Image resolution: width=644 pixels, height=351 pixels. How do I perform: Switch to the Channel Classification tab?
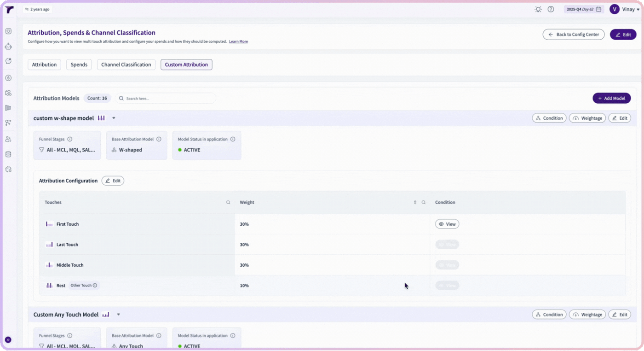(126, 64)
